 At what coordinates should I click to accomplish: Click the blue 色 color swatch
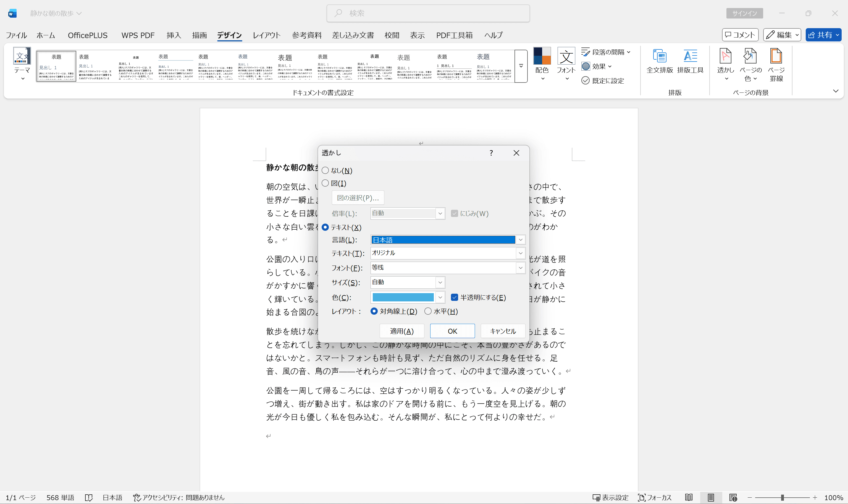pos(403,298)
